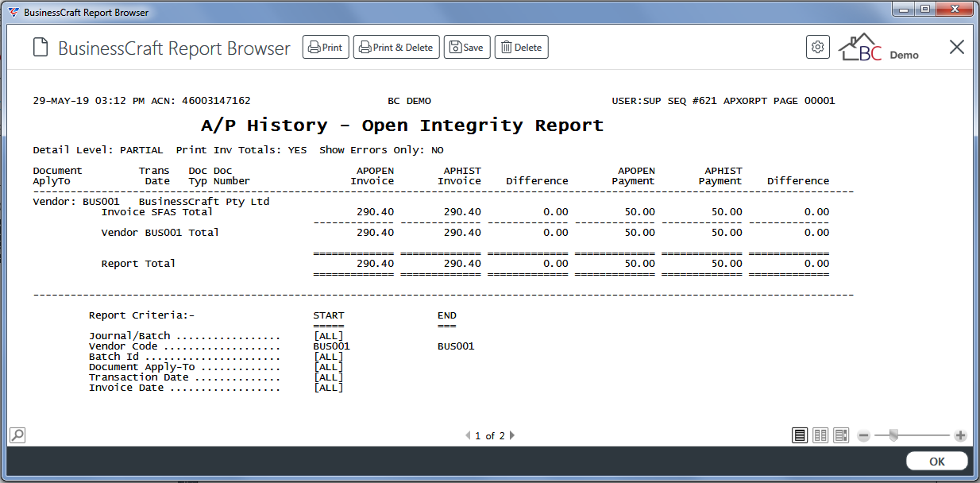This screenshot has height=483, width=980.
Task: Click the "Vendor BUS001 Total" row label
Action: click(160, 233)
